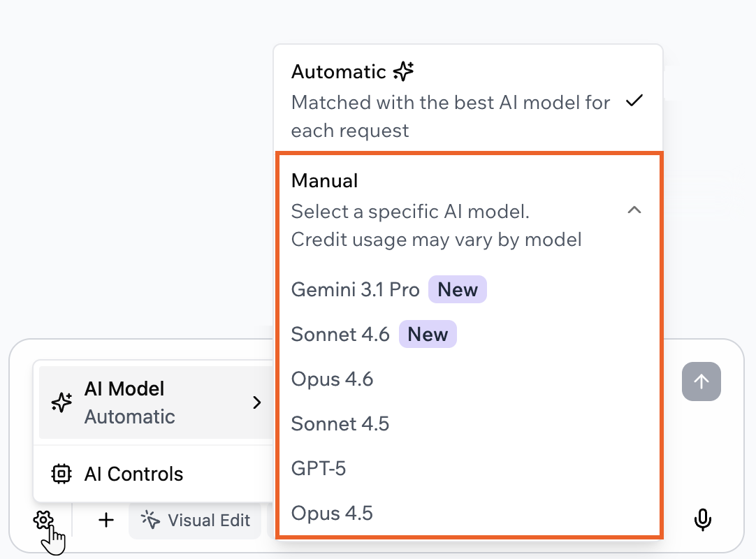Click the settings gear icon
The image size is (756, 559).
tap(43, 520)
